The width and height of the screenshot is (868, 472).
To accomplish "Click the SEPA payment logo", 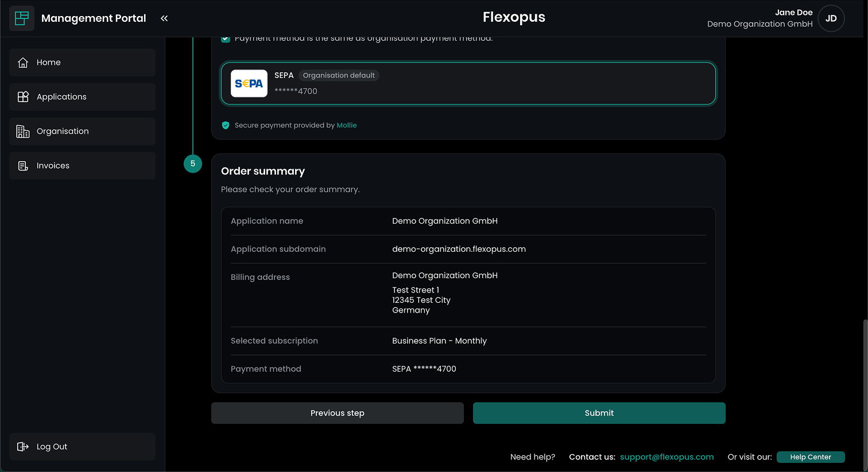I will click(249, 84).
